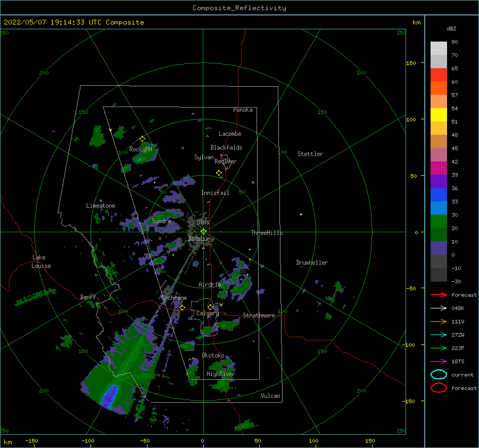Click the Airdrie label

[210, 284]
